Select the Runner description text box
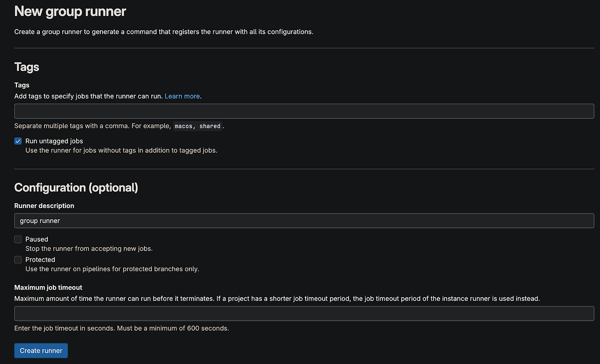This screenshot has width=600, height=364. coord(304,220)
